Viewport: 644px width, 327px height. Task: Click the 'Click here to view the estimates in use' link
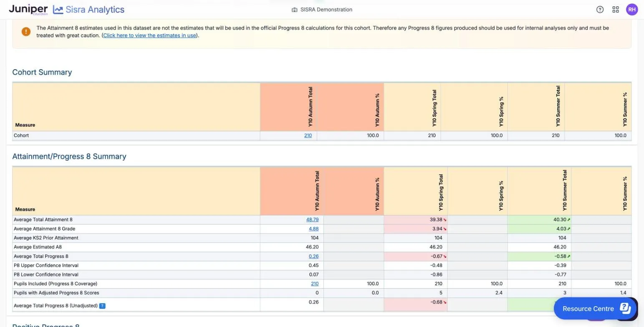[x=150, y=35]
